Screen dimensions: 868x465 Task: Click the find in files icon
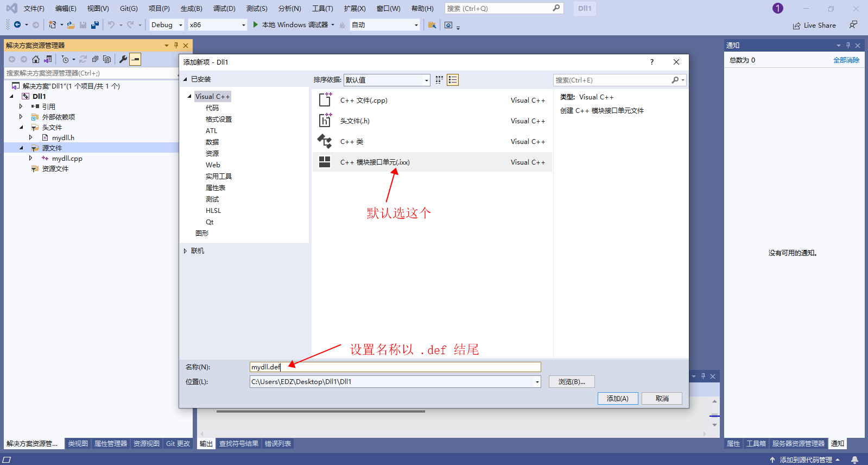pyautogui.click(x=432, y=25)
